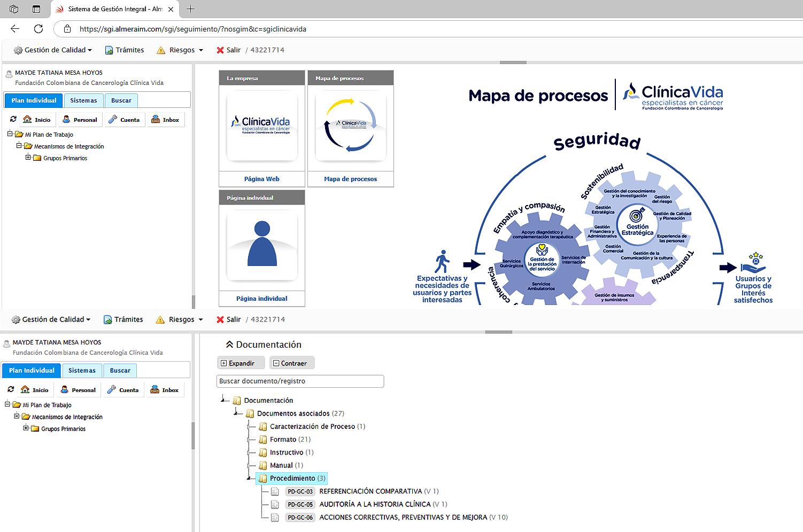Open the Página Web link
Screen dimensions: 803x532
pos(262,179)
